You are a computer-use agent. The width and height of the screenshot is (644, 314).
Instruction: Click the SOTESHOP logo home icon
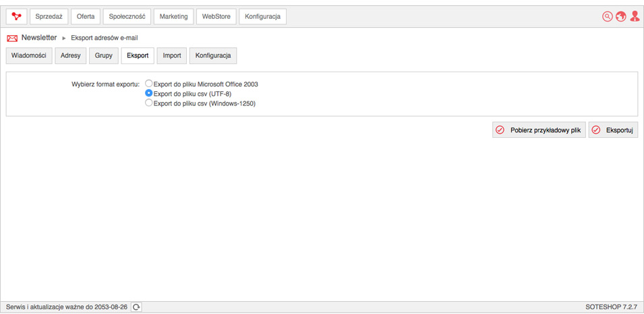pyautogui.click(x=16, y=16)
